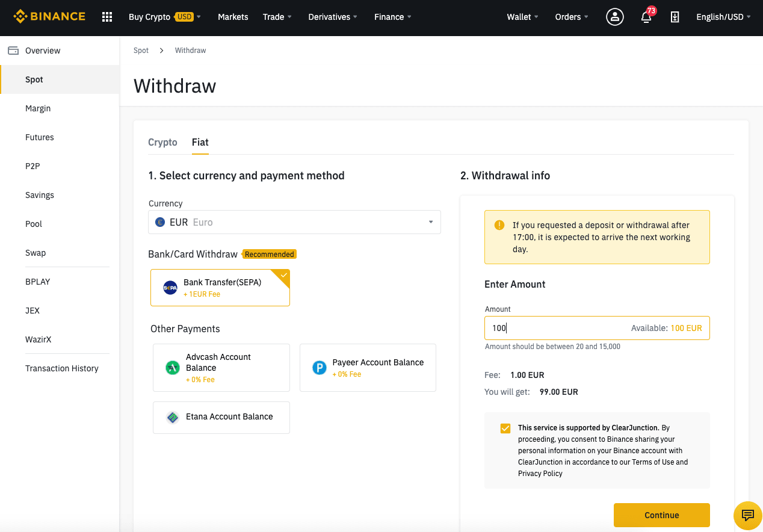Click the notification badge showing 73
This screenshot has width=763, height=532.
pyautogui.click(x=651, y=11)
